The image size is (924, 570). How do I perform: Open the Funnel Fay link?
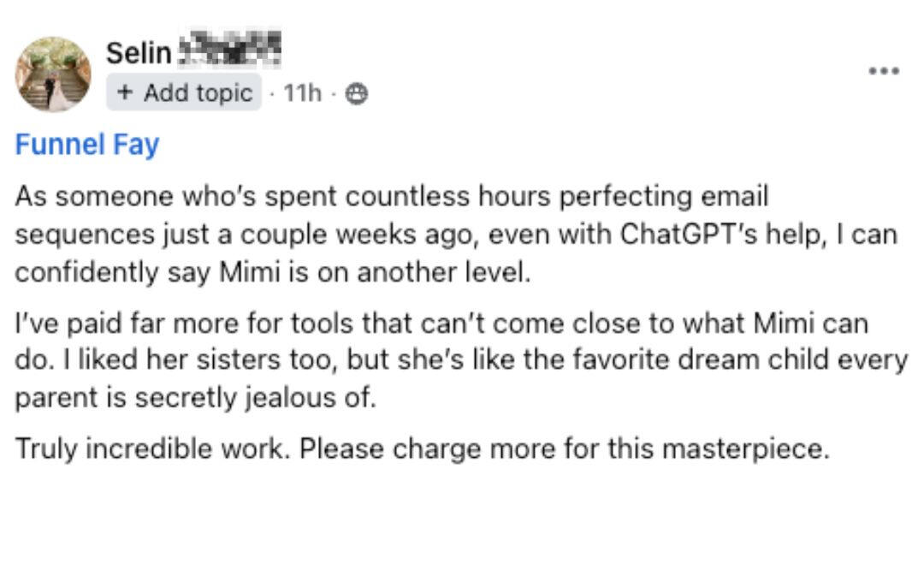click(86, 145)
